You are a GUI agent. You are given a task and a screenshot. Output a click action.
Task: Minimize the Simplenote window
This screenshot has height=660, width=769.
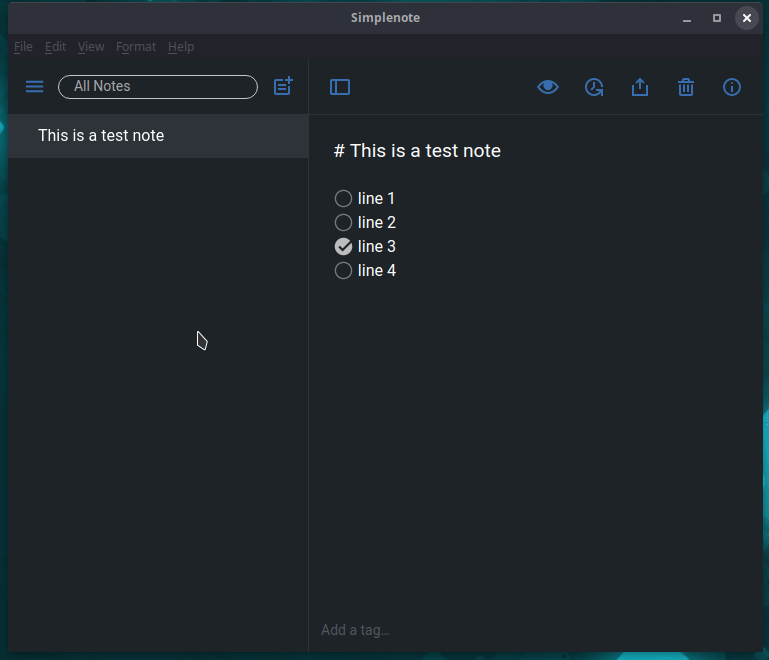tap(687, 19)
